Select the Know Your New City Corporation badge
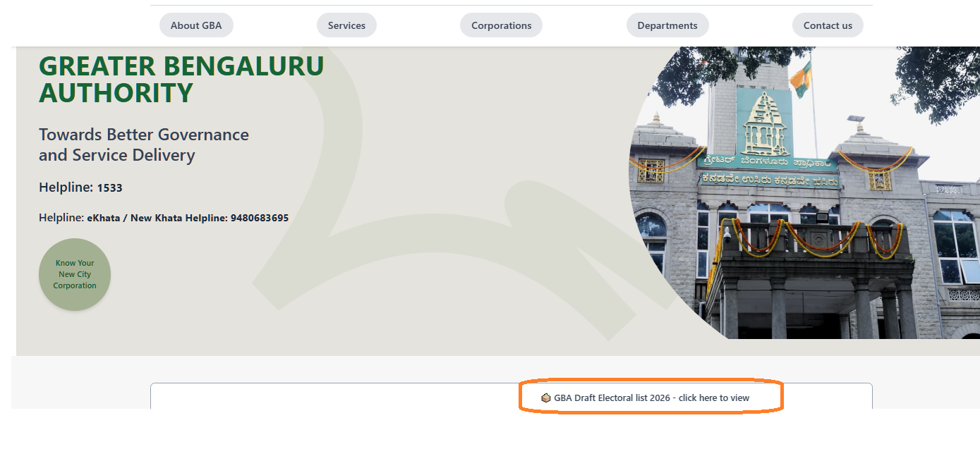Viewport: 980px width, 468px height. [x=74, y=274]
